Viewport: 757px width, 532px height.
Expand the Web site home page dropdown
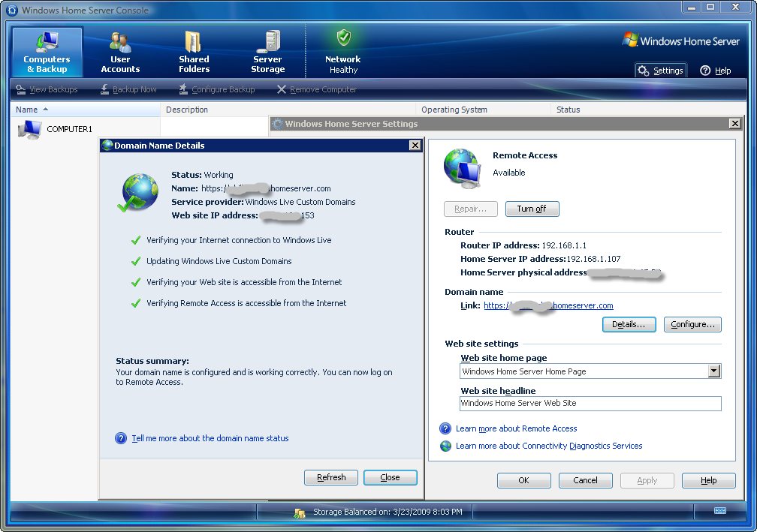714,371
